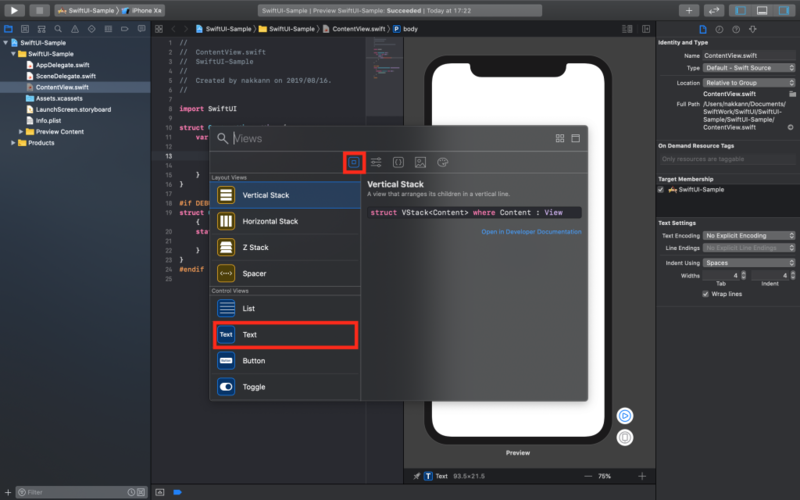Expand the Preview Content folder
Screen dimensions: 800x500
coord(21,132)
